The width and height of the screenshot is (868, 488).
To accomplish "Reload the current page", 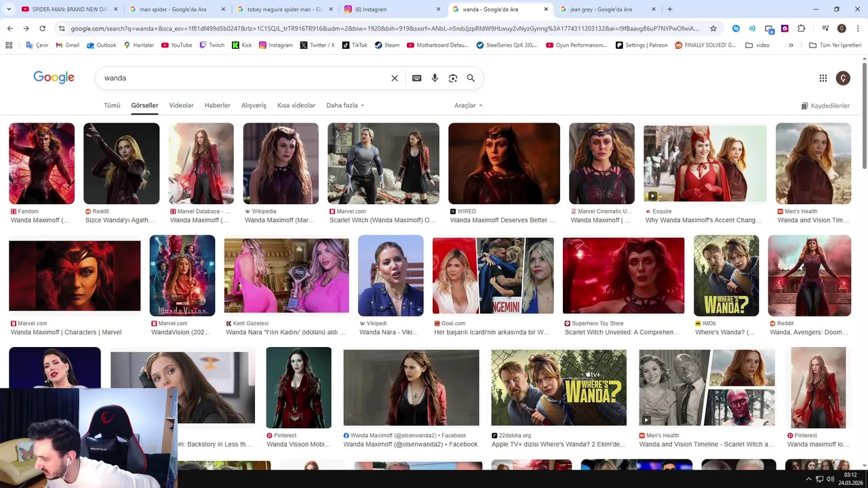I will point(42,28).
